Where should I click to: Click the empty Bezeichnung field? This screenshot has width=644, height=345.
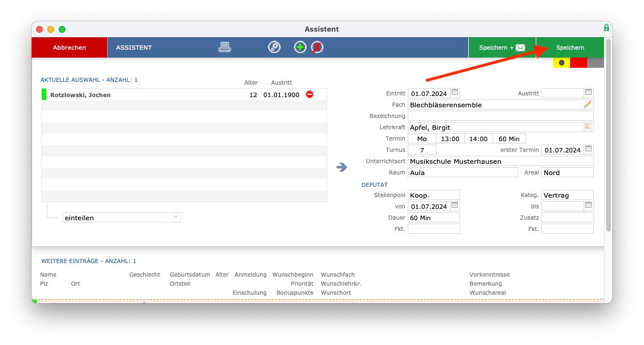501,116
